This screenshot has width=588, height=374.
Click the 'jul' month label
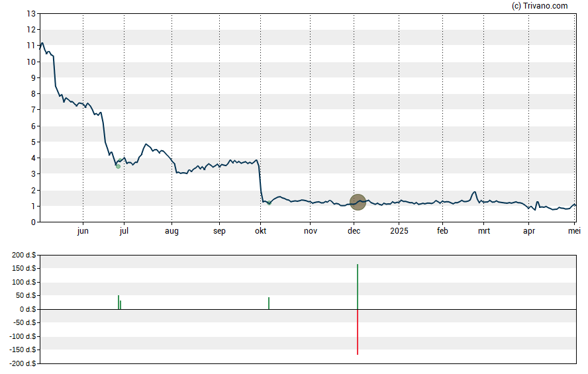tap(124, 231)
